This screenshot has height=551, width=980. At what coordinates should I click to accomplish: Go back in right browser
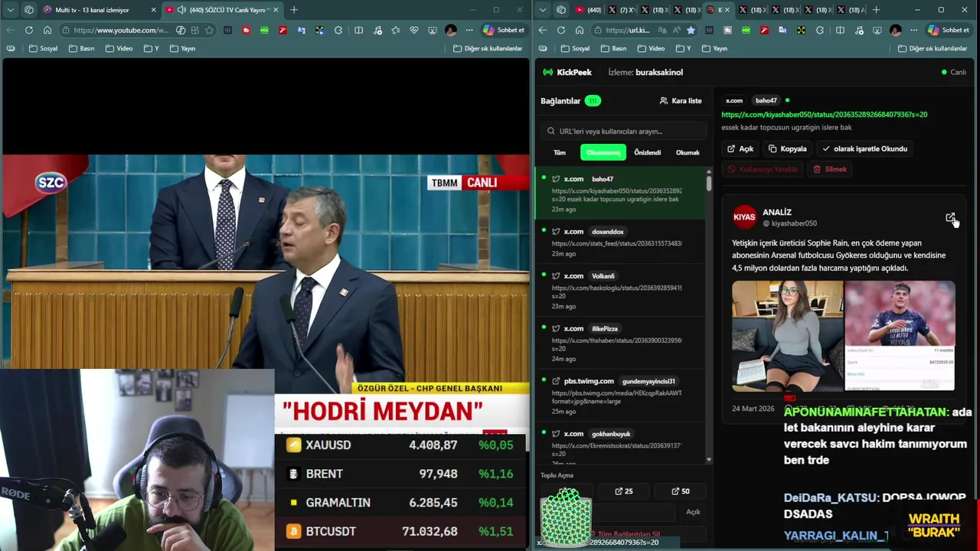coord(543,30)
